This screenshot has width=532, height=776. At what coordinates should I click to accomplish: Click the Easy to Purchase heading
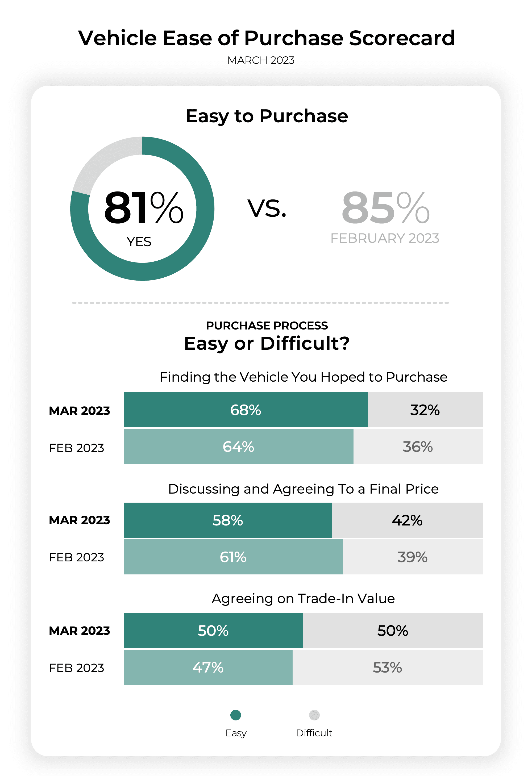(x=267, y=116)
